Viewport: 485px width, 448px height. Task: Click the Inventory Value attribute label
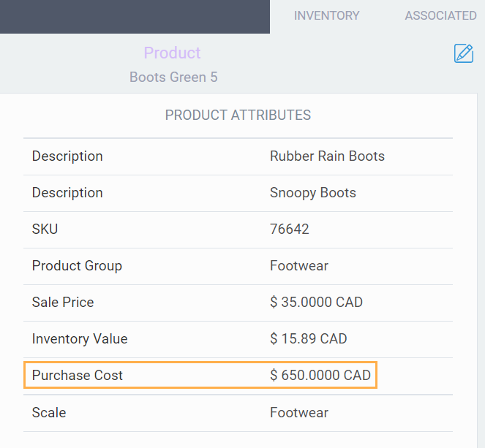tap(80, 338)
